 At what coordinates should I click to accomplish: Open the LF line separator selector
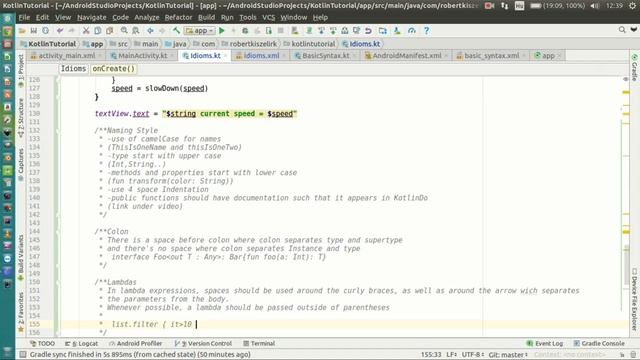[451, 354]
